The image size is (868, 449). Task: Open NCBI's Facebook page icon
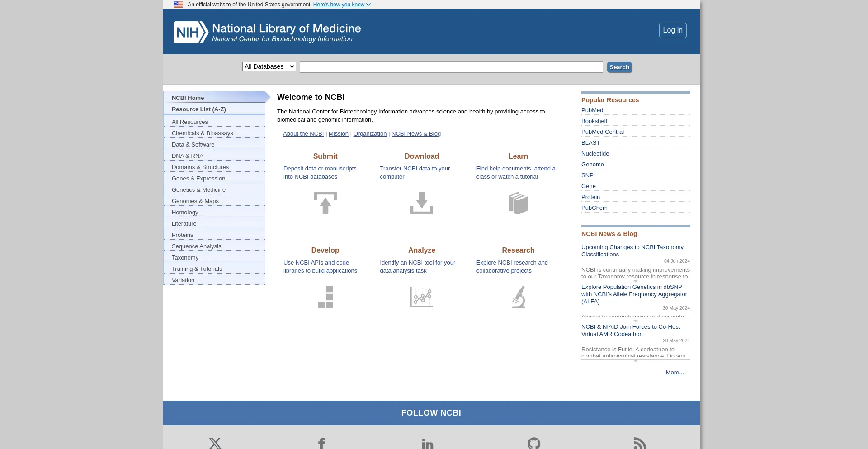point(321,443)
